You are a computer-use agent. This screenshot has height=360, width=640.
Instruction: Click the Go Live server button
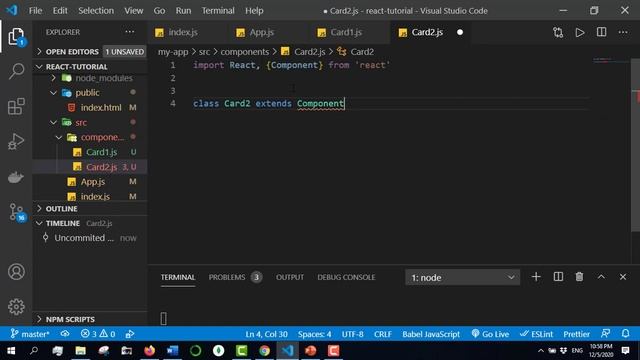pos(490,334)
